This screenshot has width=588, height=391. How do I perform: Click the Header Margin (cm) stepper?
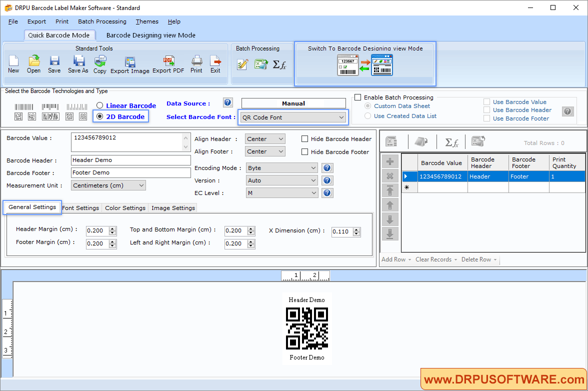coord(112,230)
